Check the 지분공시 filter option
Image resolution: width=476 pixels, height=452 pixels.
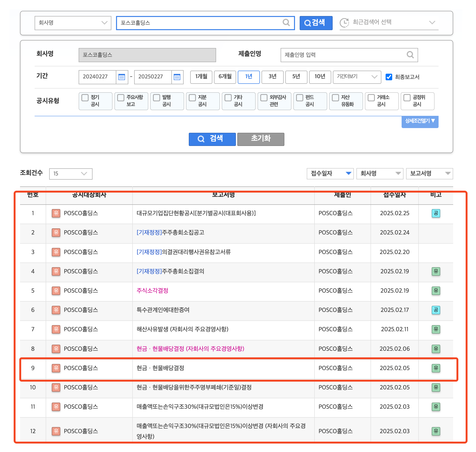(x=192, y=97)
